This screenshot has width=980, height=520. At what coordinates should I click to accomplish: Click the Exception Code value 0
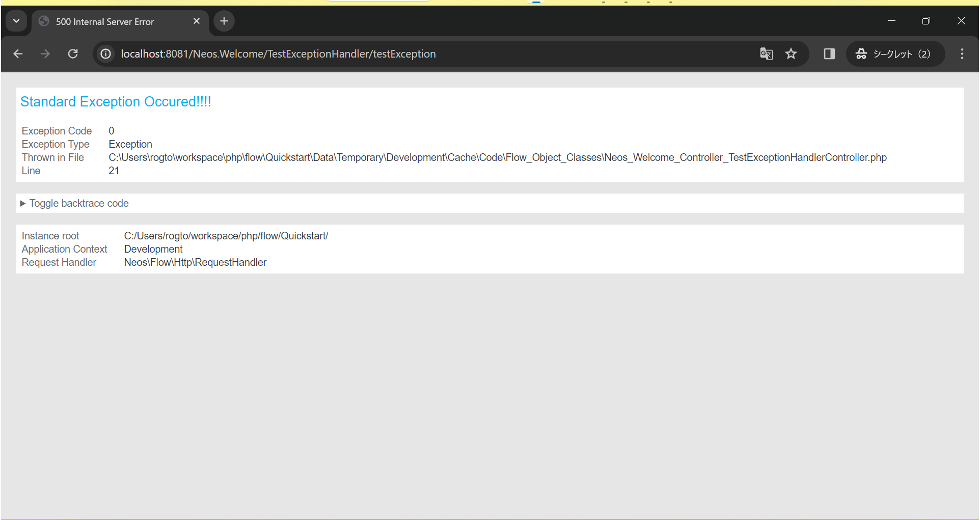pos(112,131)
